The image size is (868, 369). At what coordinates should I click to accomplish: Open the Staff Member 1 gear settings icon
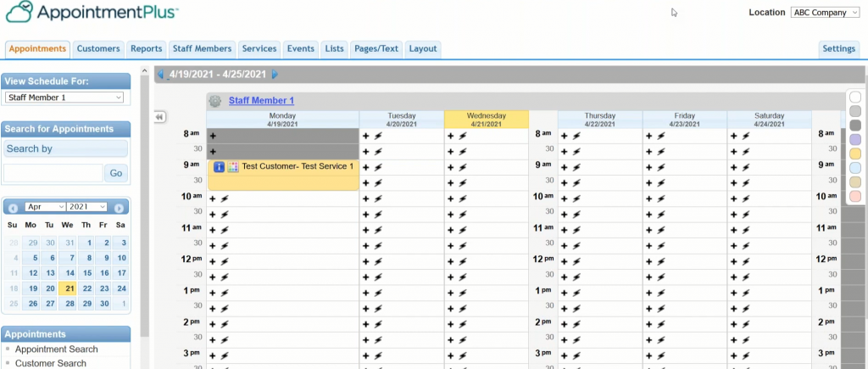point(214,101)
